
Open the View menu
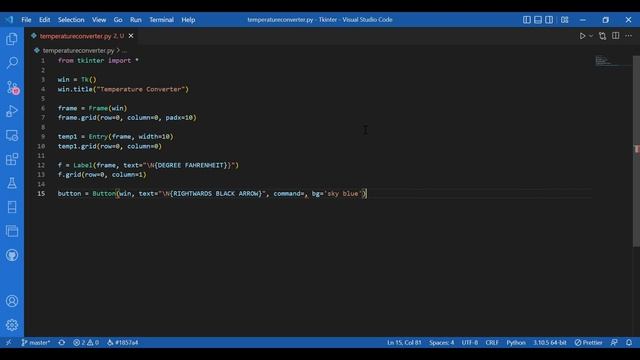coord(99,20)
